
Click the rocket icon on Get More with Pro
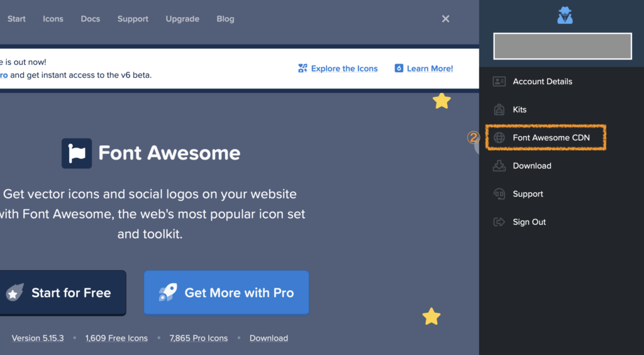[x=167, y=292]
